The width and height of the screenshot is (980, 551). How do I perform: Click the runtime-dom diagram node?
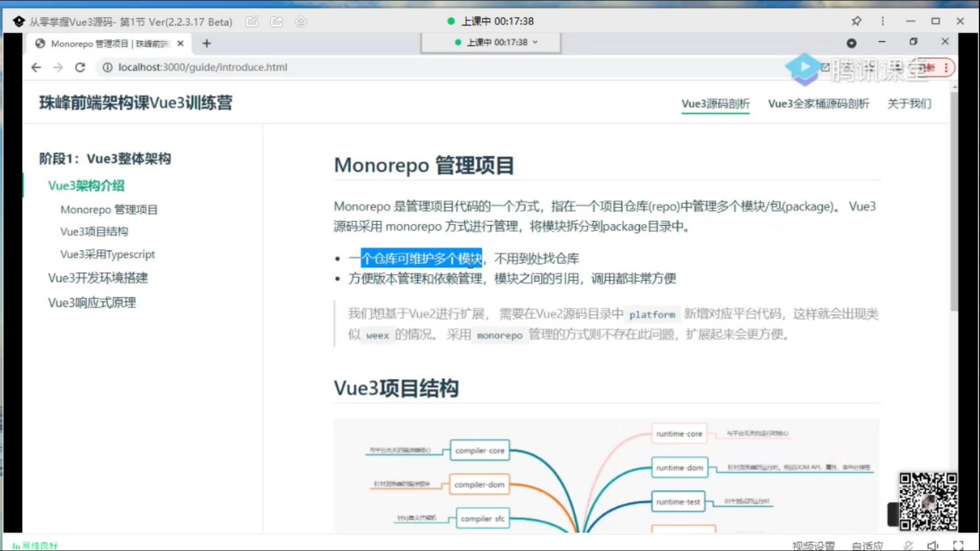[x=680, y=468]
